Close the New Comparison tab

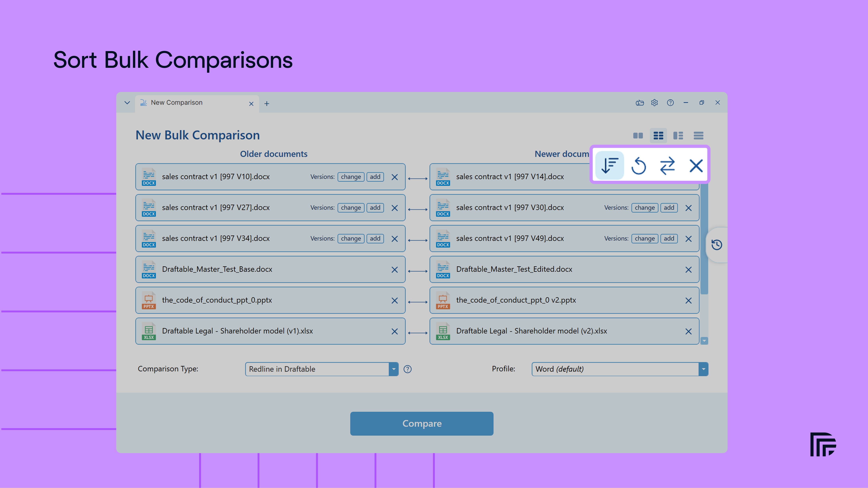[251, 104]
